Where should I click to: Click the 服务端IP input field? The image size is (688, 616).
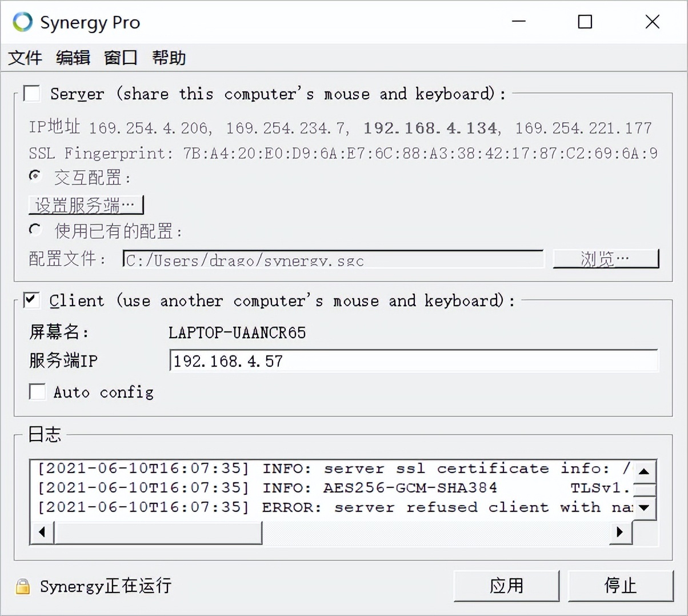(414, 361)
